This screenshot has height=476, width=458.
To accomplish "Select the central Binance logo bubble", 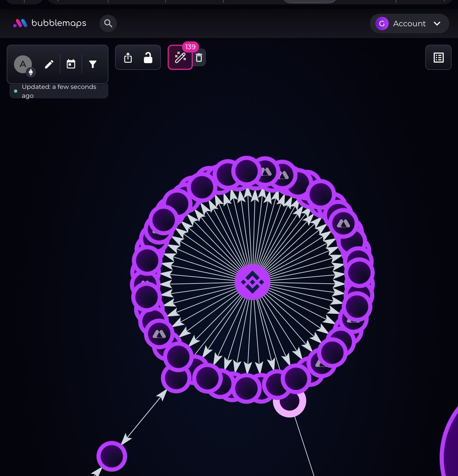I will click(253, 282).
